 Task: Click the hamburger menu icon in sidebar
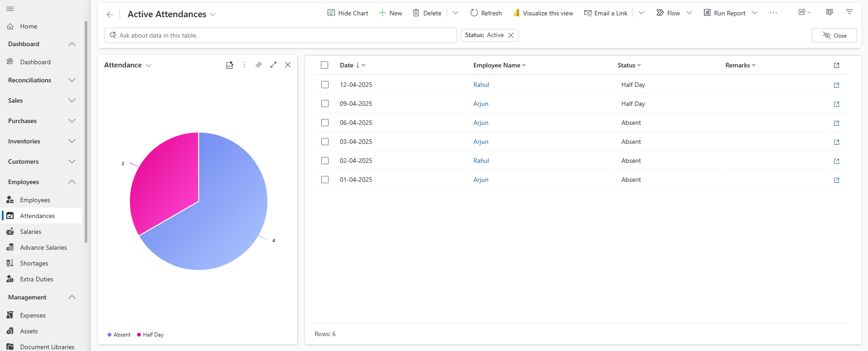[10, 9]
